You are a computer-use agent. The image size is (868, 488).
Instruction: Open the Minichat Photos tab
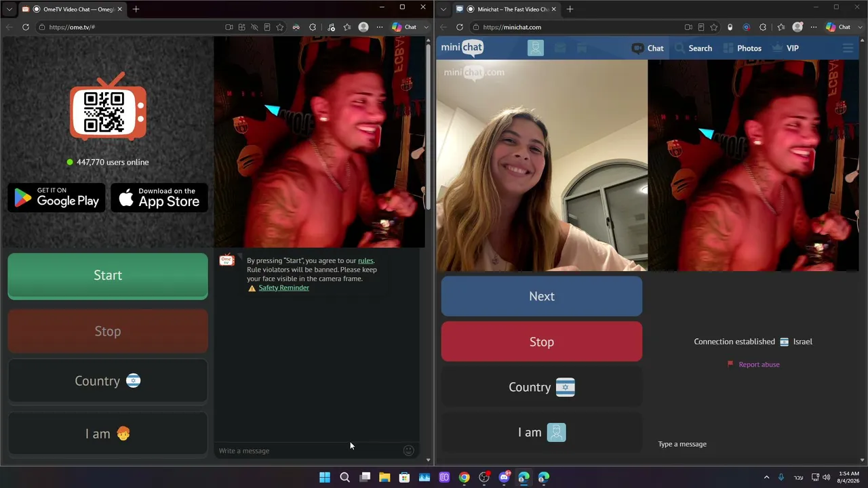[x=743, y=48]
